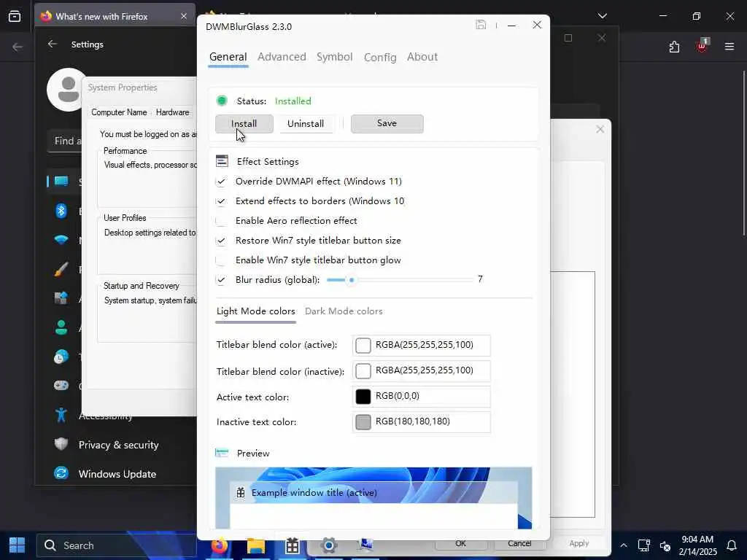This screenshot has width=747, height=560.
Task: Click the taskbar clock showing 9:04 AM
Action: click(697, 545)
